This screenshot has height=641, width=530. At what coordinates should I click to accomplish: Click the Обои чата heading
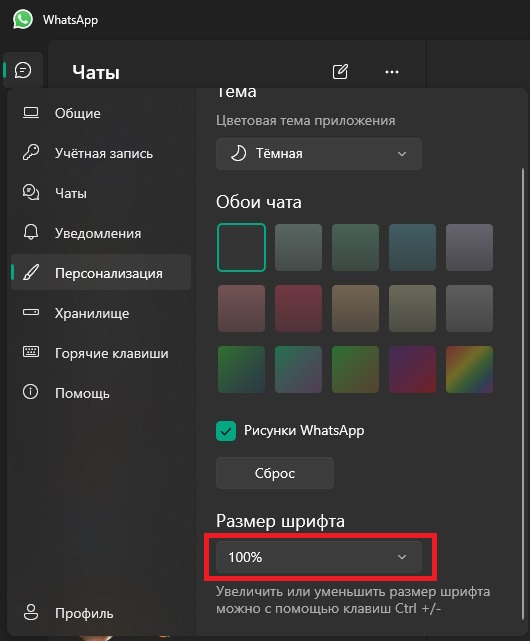259,202
